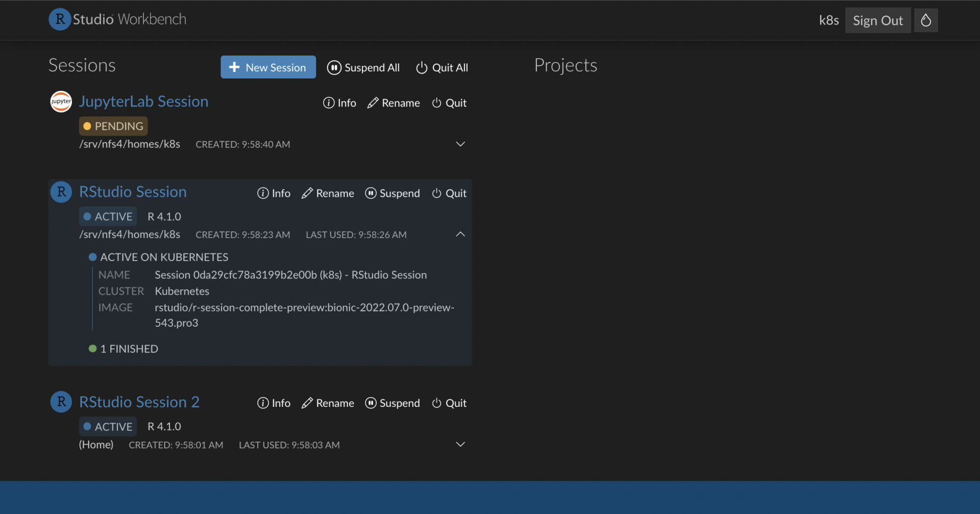Screen dimensions: 980x514
Task: Rename RStudio Session 2
Action: pyautogui.click(x=328, y=403)
